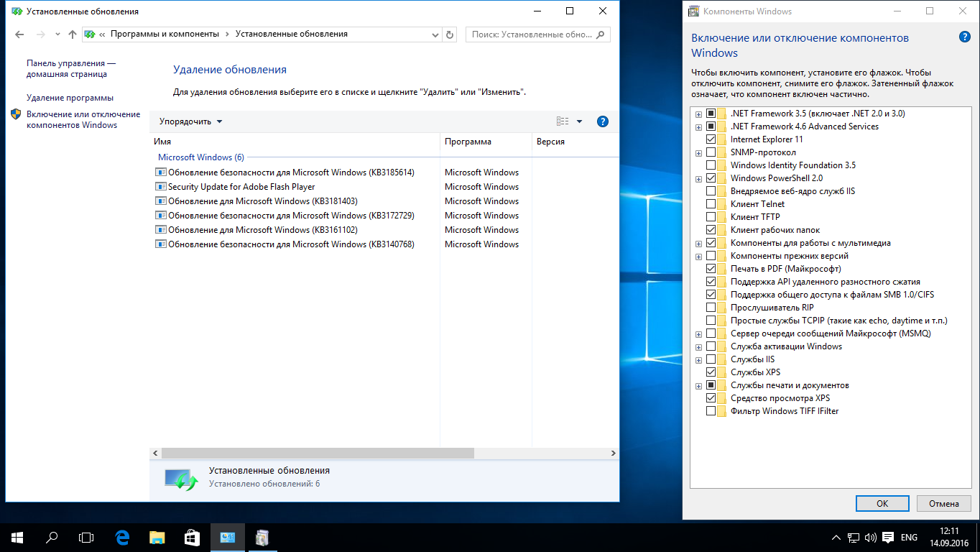The image size is (980, 552).
Task: Uncheck XPS viewer (Средство просмотра XPS)
Action: click(711, 398)
